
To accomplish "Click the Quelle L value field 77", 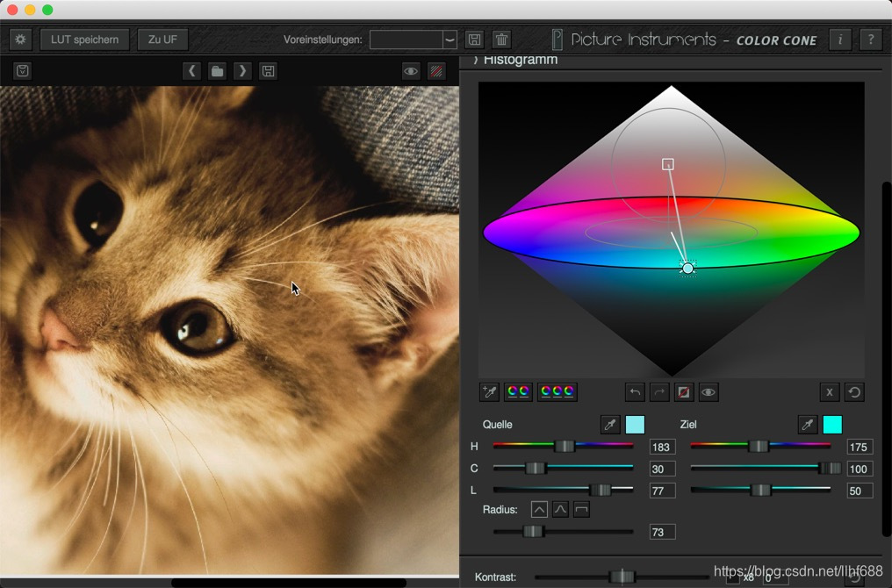I will click(662, 491).
